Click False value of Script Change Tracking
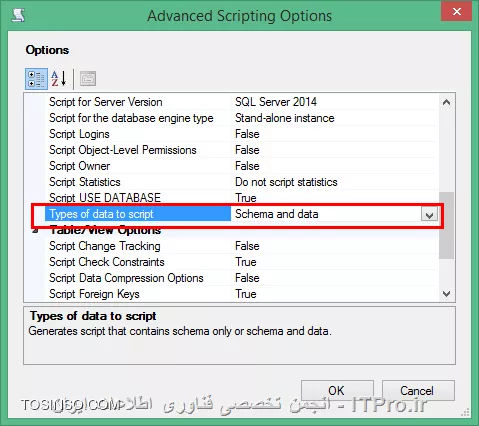Viewport: 479px width, 426px height. click(x=247, y=246)
